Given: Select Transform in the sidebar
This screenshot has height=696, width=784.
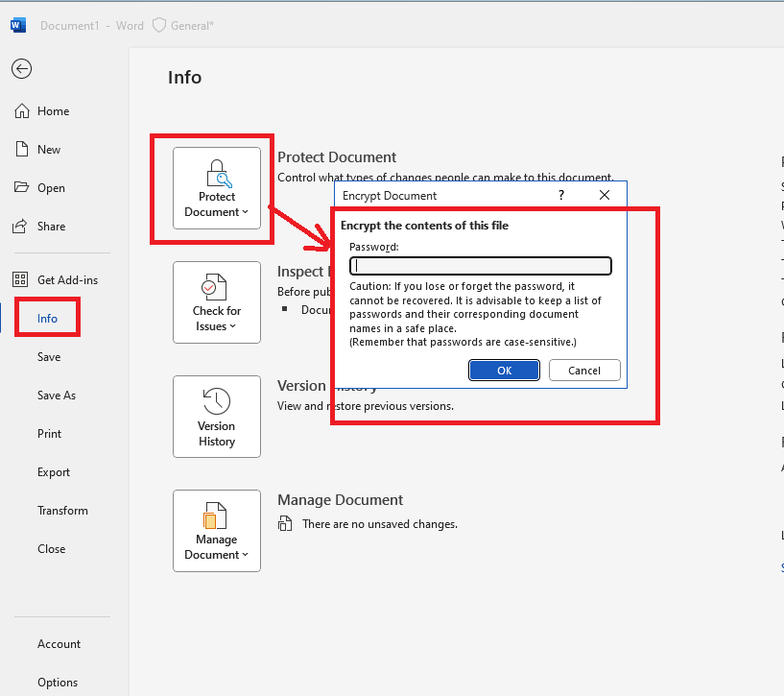Looking at the screenshot, I should point(62,511).
